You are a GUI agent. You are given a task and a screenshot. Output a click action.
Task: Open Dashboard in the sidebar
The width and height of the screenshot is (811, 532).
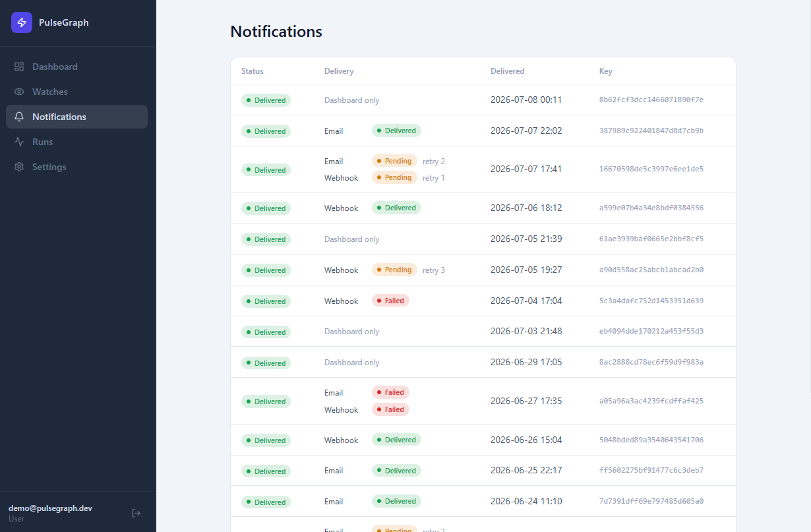(76, 67)
